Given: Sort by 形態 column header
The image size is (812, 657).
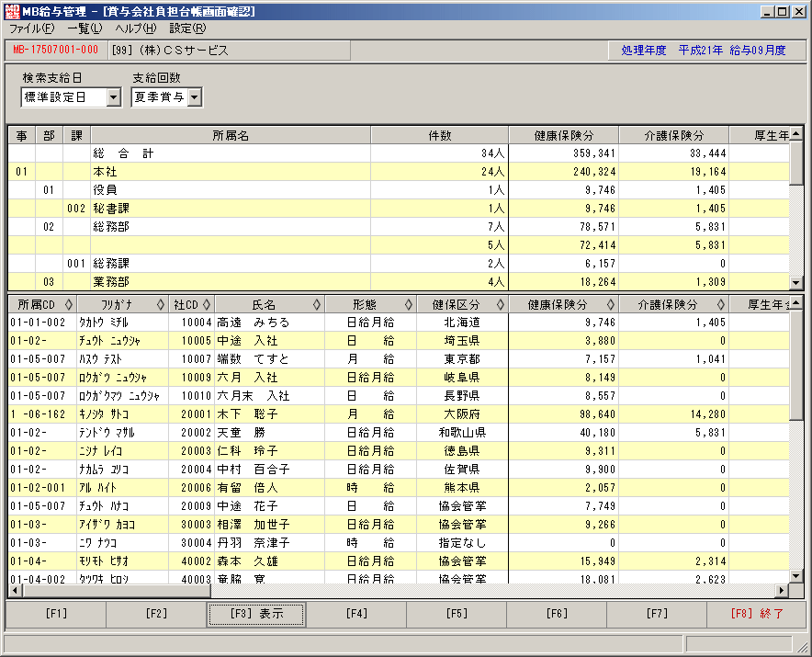Looking at the screenshot, I should [x=371, y=305].
